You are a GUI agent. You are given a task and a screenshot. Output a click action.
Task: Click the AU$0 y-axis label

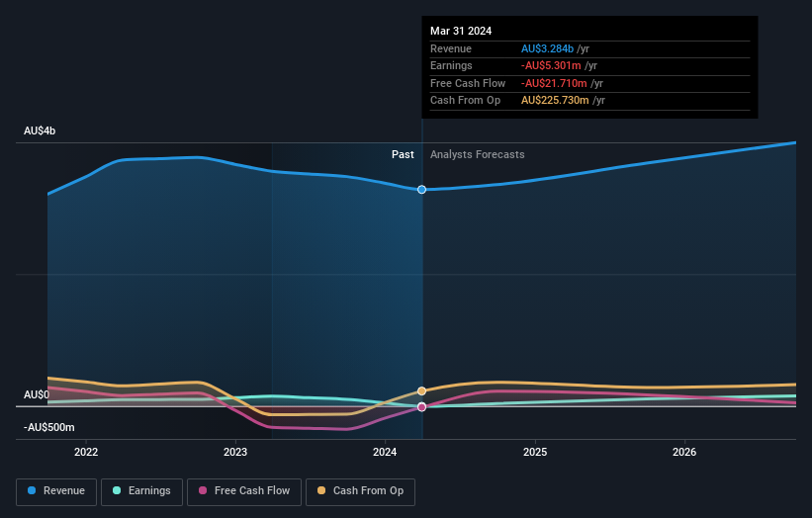[37, 394]
